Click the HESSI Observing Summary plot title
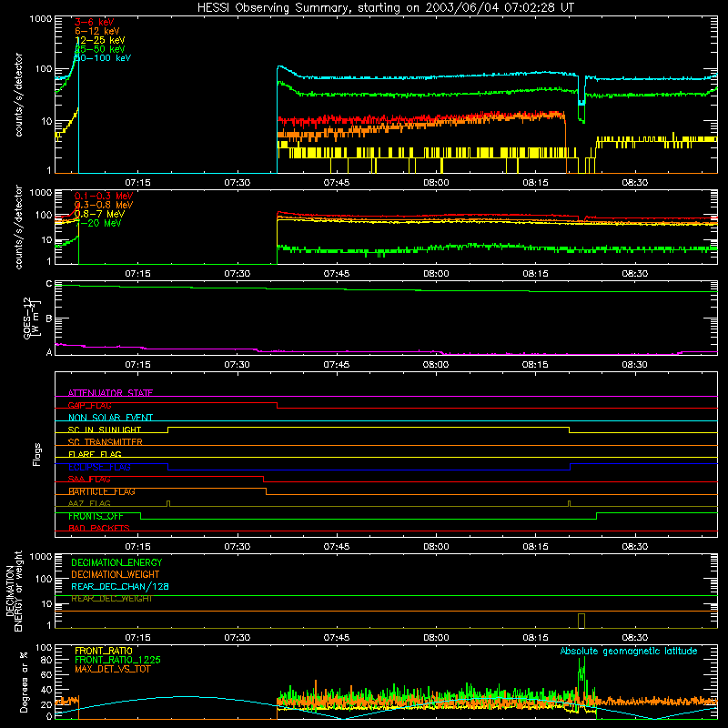The width and height of the screenshot is (728, 728). pos(385,8)
